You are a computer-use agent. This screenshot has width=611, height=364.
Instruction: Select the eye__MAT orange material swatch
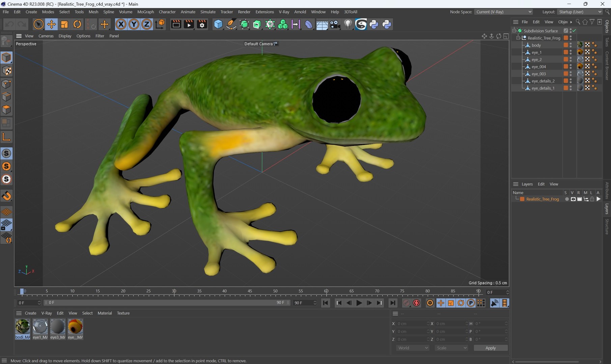point(75,329)
